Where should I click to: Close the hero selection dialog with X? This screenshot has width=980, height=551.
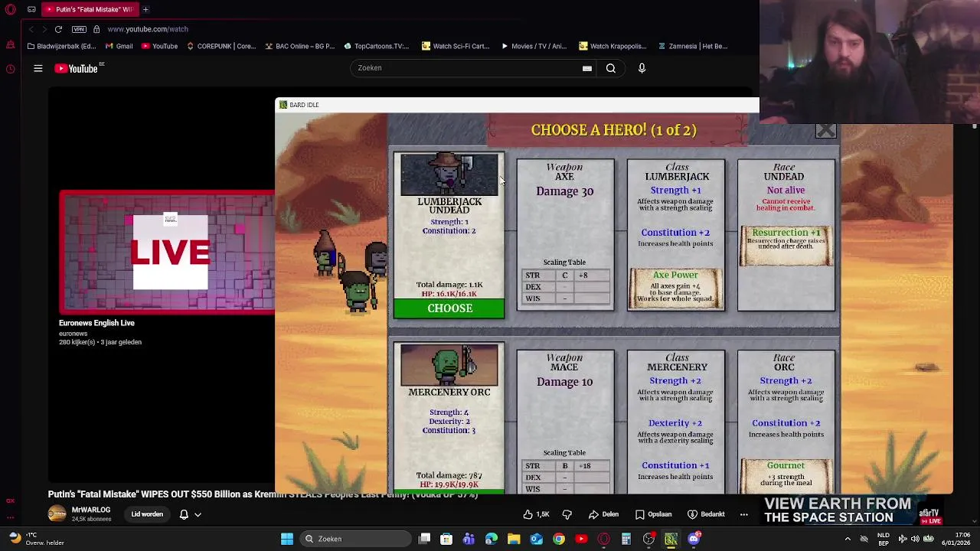click(x=825, y=131)
